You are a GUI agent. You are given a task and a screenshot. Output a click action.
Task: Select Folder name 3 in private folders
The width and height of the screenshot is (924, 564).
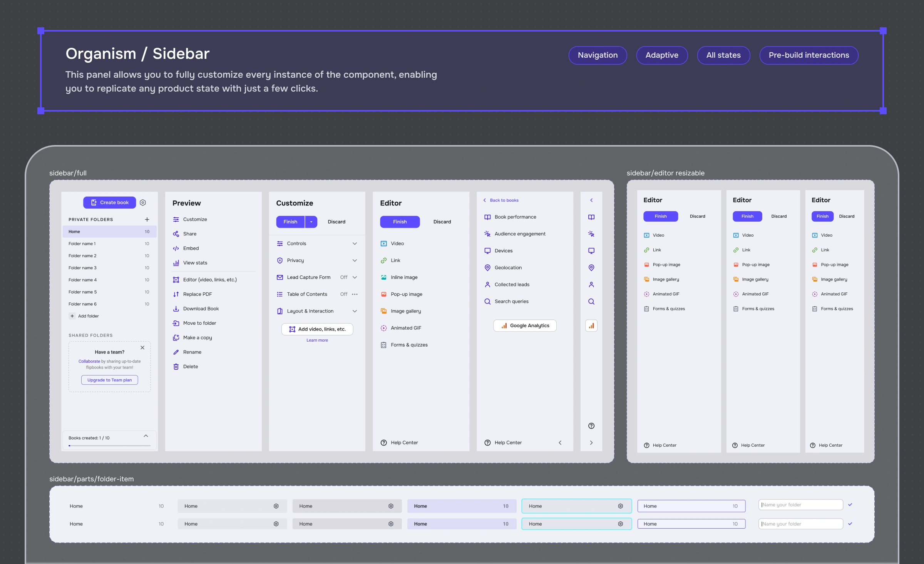82,268
